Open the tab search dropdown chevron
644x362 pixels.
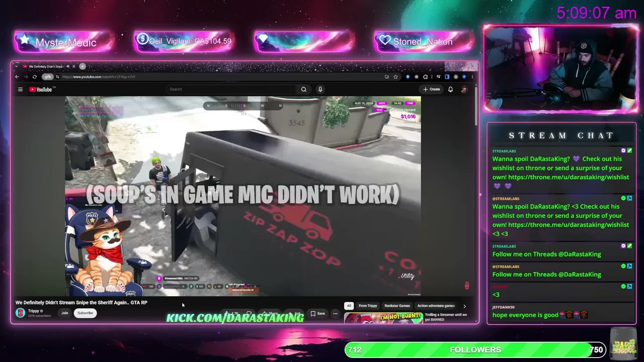pos(17,66)
